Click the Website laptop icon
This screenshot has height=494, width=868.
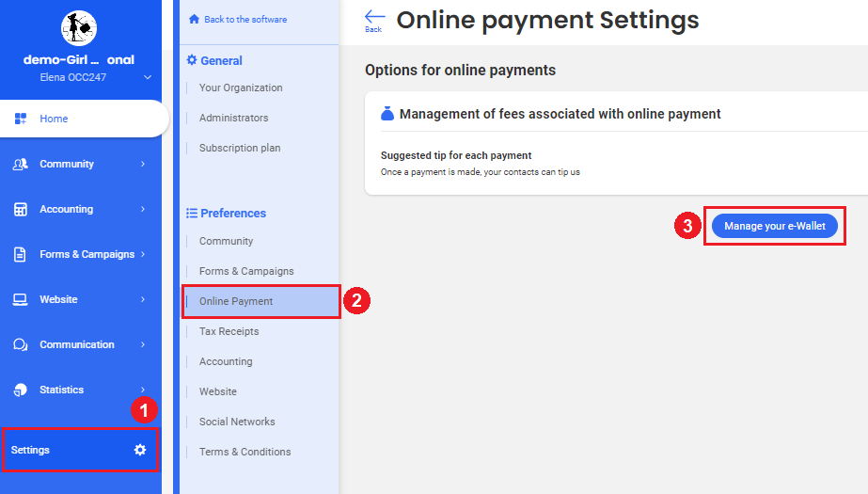[21, 299]
